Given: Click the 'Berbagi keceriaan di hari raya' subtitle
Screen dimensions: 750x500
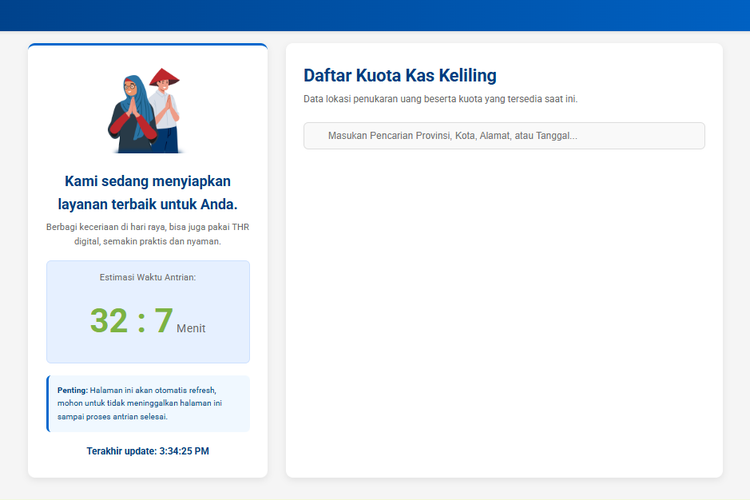Looking at the screenshot, I should (148, 227).
